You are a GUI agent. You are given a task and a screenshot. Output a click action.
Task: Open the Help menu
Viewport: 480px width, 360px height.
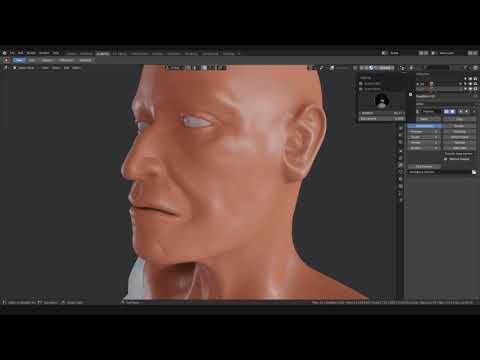click(x=56, y=53)
